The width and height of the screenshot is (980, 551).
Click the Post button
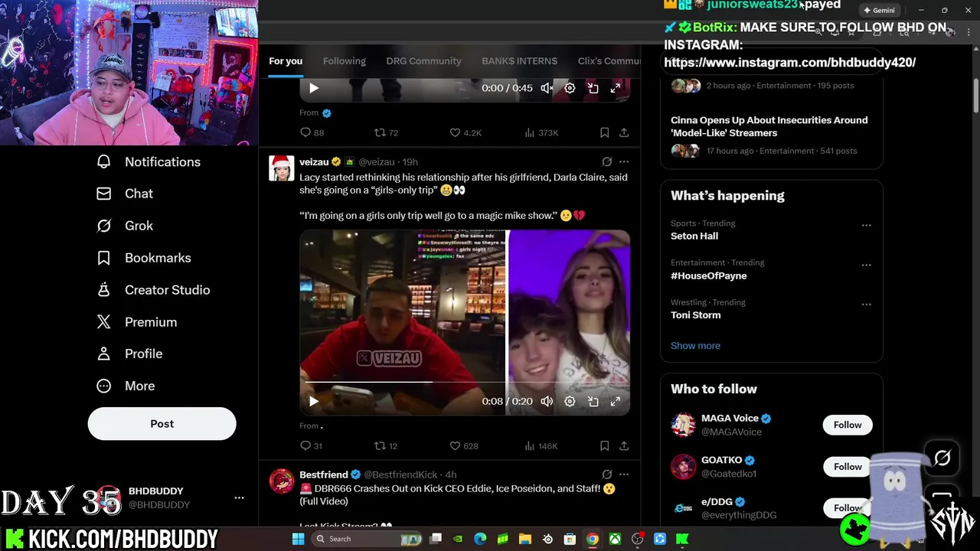(162, 423)
